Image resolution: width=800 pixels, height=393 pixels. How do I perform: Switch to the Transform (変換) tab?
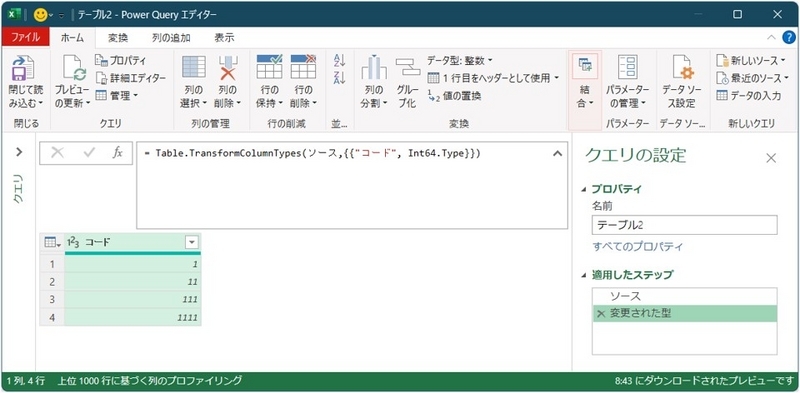(118, 38)
